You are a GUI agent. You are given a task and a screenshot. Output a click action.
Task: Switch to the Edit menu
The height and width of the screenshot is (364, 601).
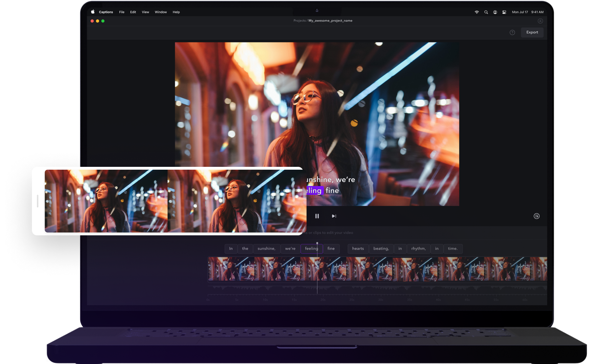point(133,12)
